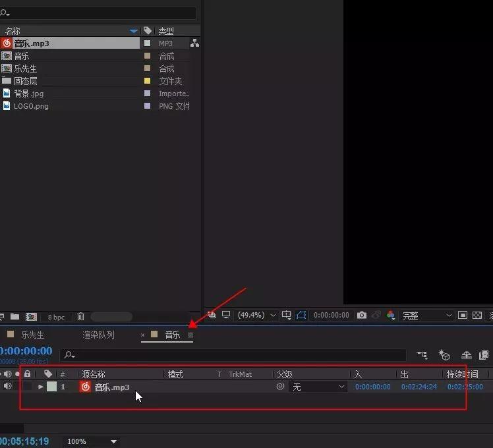The image size is (493, 448).
Task: Click the duration value 0:02:25:00
Action: (465, 387)
